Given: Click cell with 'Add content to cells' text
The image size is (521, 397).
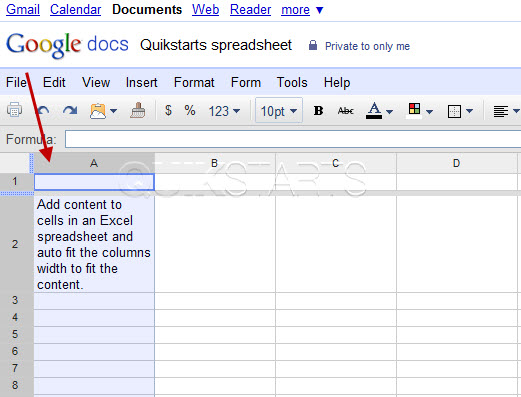Looking at the screenshot, I should pyautogui.click(x=94, y=244).
